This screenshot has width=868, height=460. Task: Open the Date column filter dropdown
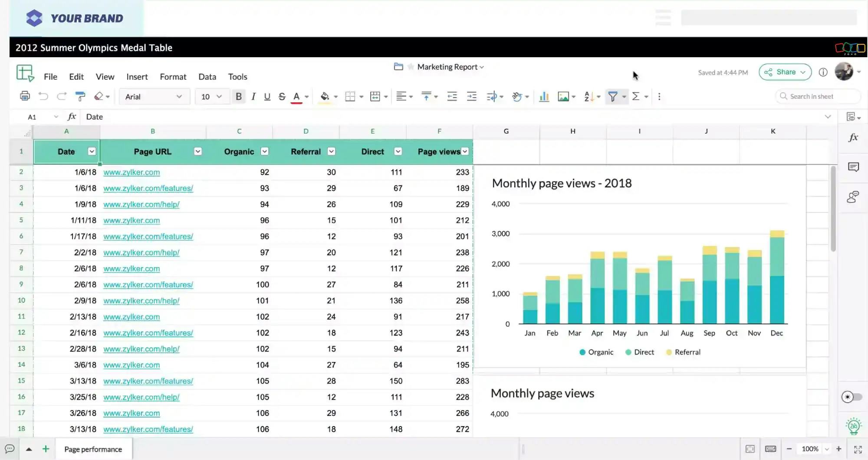coord(92,151)
